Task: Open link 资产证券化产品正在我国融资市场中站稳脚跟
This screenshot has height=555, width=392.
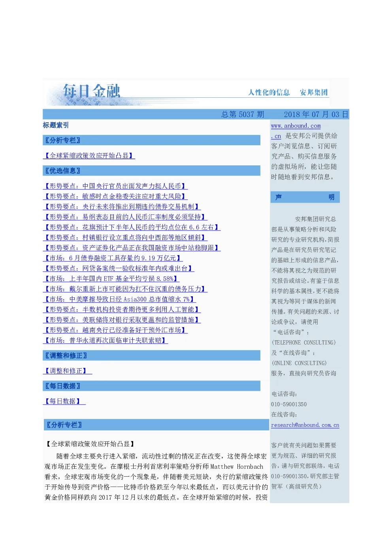Action: pos(132,248)
